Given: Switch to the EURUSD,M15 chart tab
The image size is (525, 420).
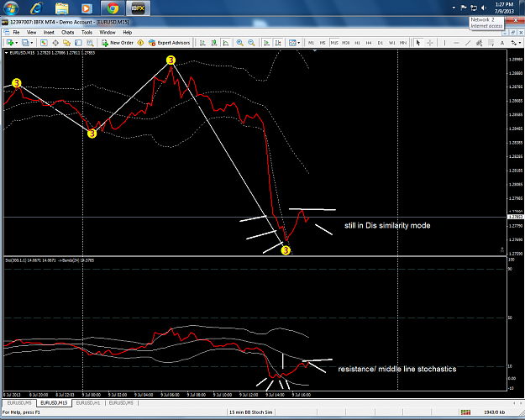Looking at the screenshot, I should point(54,403).
